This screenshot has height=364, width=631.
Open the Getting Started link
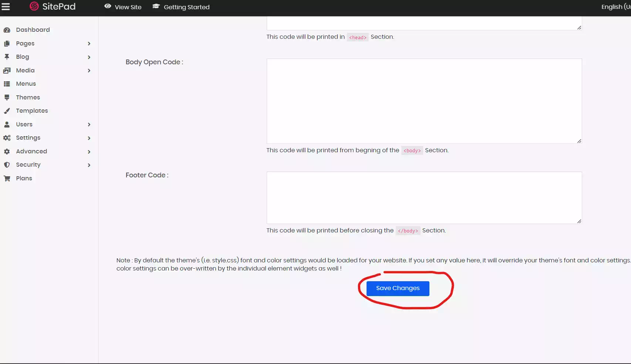(186, 7)
